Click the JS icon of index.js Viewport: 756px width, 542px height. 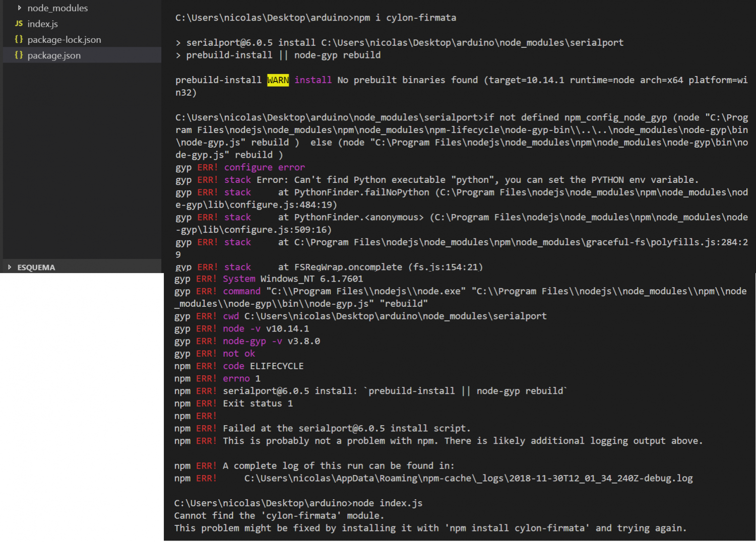pyautogui.click(x=19, y=24)
